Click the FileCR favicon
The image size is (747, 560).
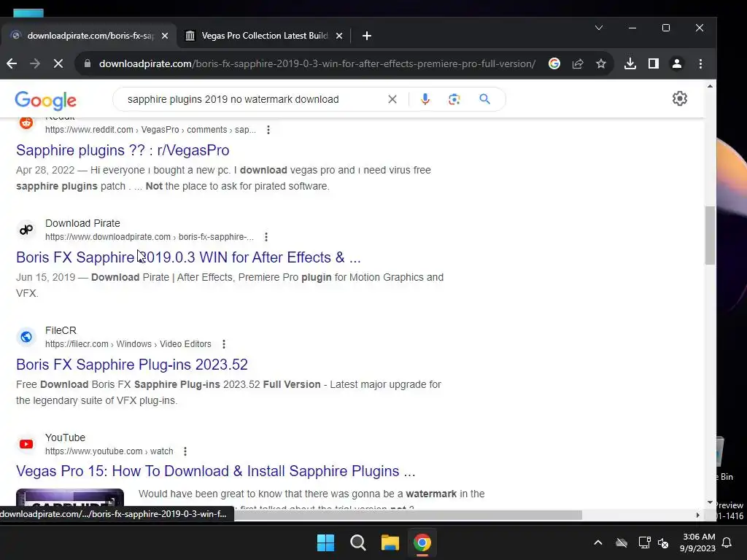coord(26,337)
